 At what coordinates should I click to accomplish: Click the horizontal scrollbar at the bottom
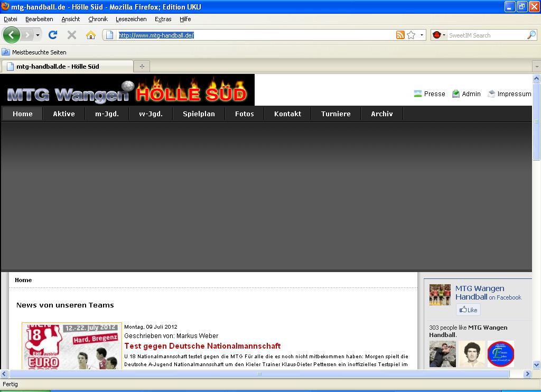[259, 374]
